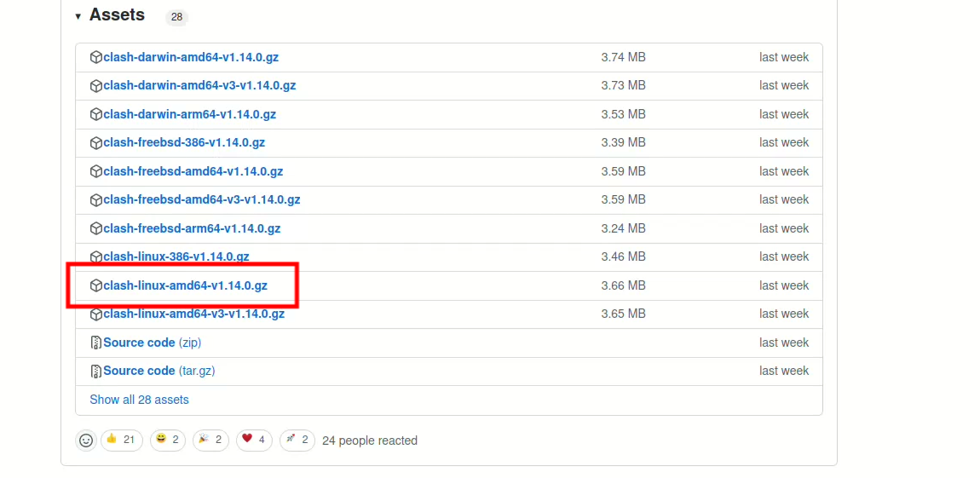Viewport: 980px width, 478px height.
Task: Download clash-freebsd-amd64-v1.14.0.gz file
Action: tap(193, 171)
